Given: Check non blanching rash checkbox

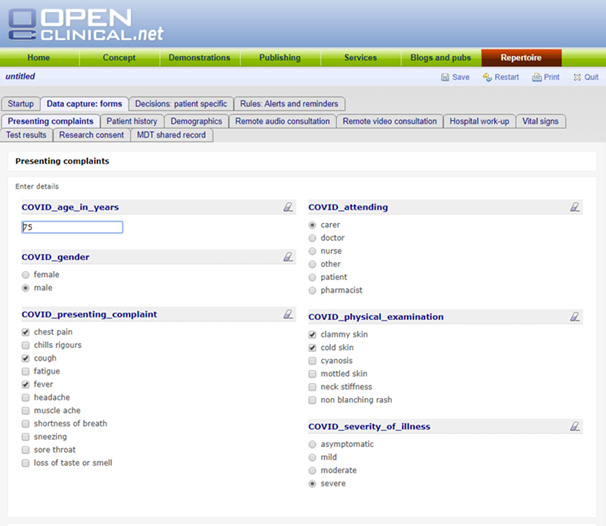Looking at the screenshot, I should (x=312, y=400).
